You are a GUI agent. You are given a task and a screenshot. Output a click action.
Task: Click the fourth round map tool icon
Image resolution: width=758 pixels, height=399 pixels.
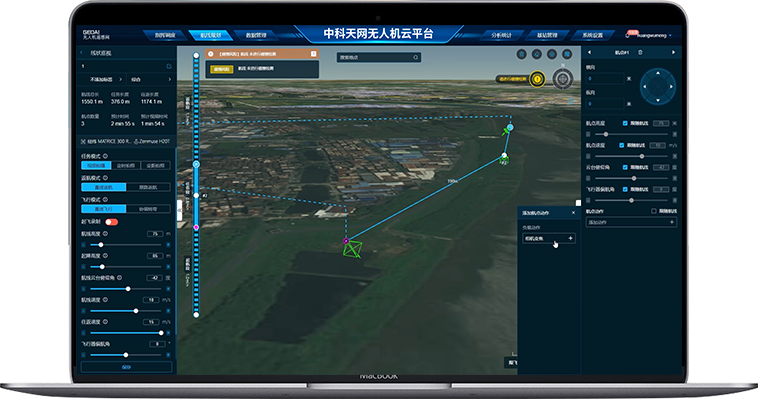567,54
